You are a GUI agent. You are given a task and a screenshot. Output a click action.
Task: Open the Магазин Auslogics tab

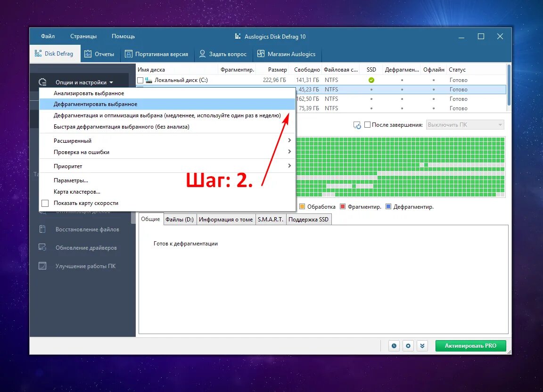(x=287, y=54)
